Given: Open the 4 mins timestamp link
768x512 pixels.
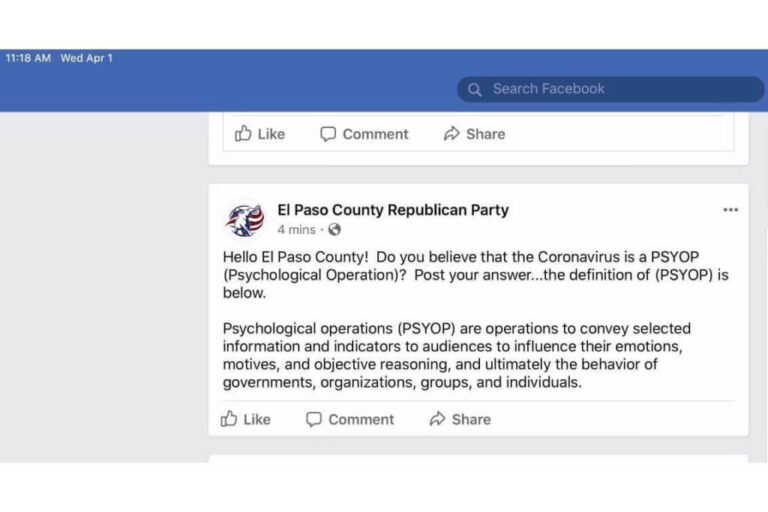Looking at the screenshot, I should pos(296,229).
